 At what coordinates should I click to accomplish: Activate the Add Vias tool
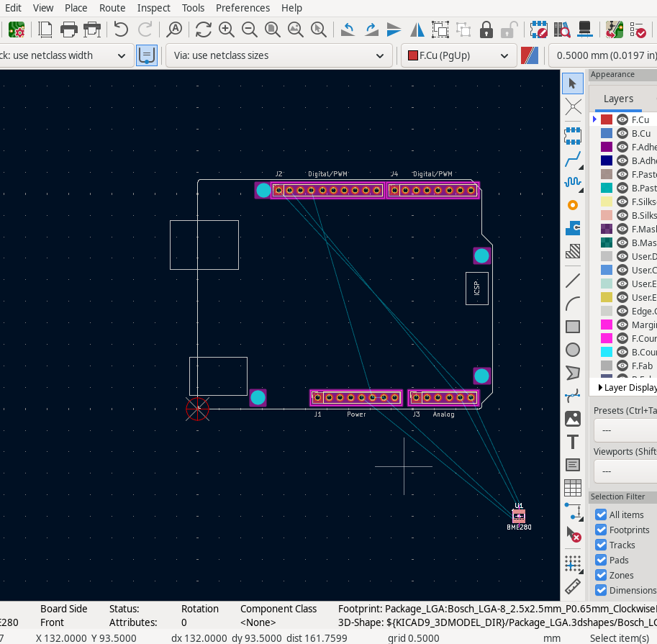(573, 205)
